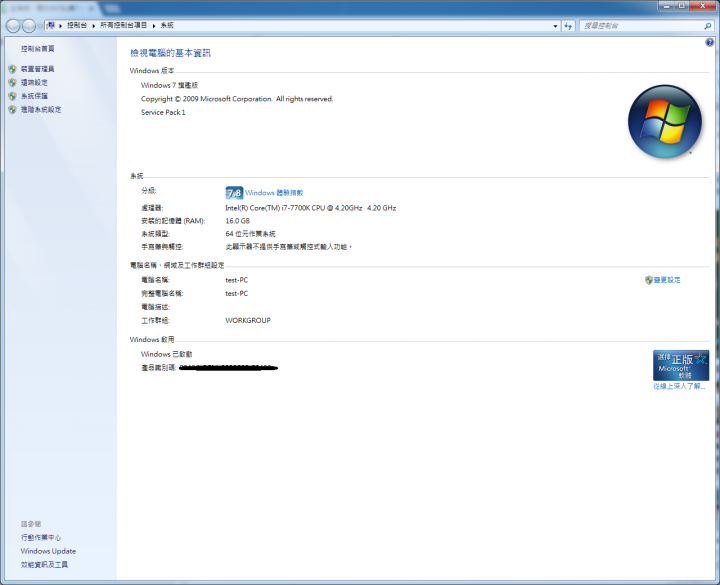The height and width of the screenshot is (585, 720).
Task: Expand the arrow after 控制台 in breadcrumb
Action: (94, 26)
